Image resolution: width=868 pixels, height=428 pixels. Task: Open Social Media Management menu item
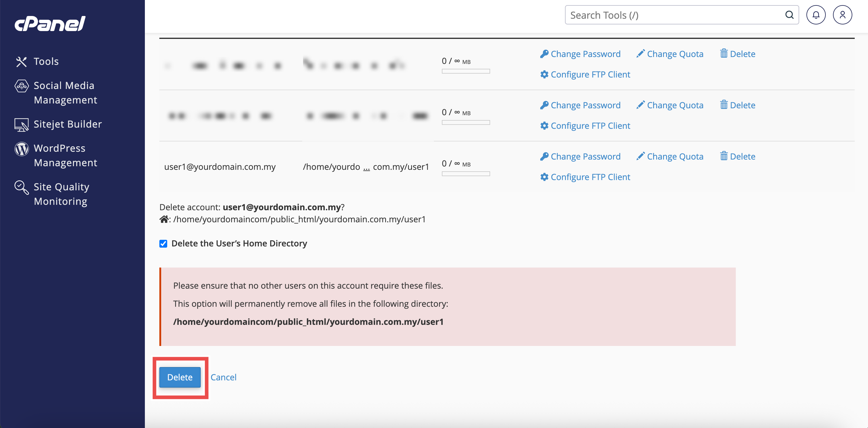click(65, 93)
